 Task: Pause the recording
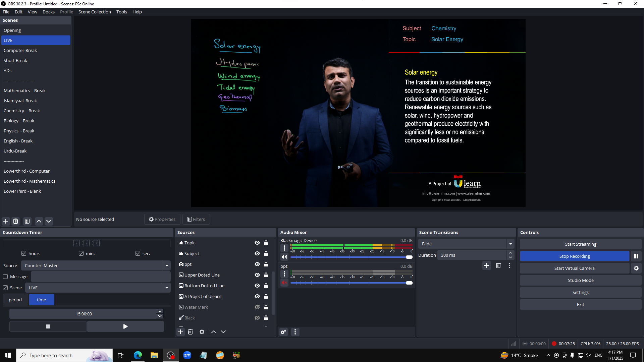[x=636, y=256]
